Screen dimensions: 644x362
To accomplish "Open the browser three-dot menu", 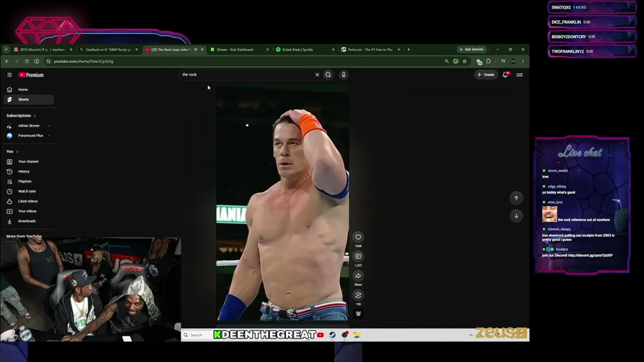I will 523,61.
